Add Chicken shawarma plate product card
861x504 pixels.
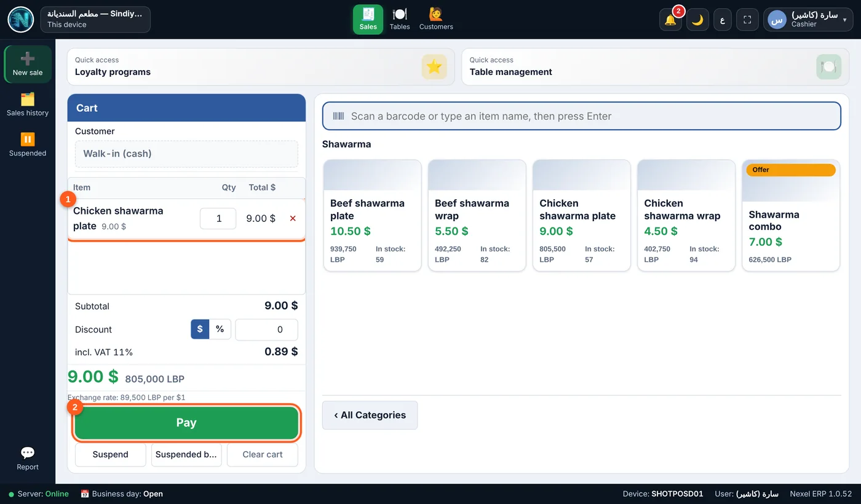click(582, 215)
